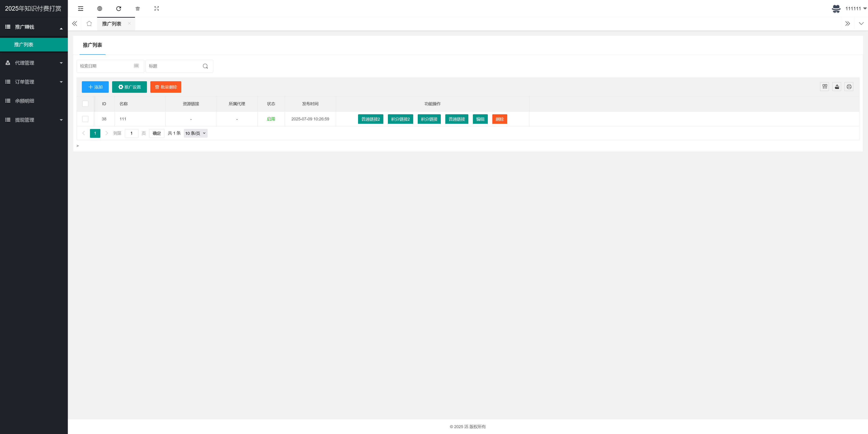The image size is (868, 434).
Task: Open the column filter grid icon
Action: [x=825, y=87]
